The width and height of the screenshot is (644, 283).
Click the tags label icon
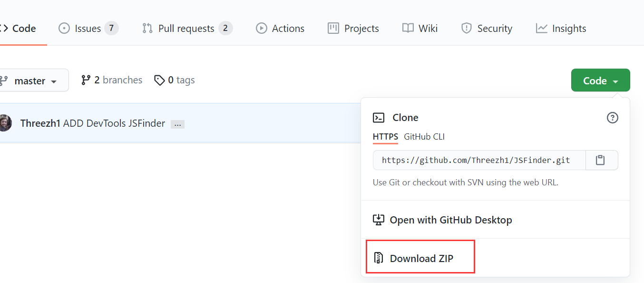tap(159, 80)
